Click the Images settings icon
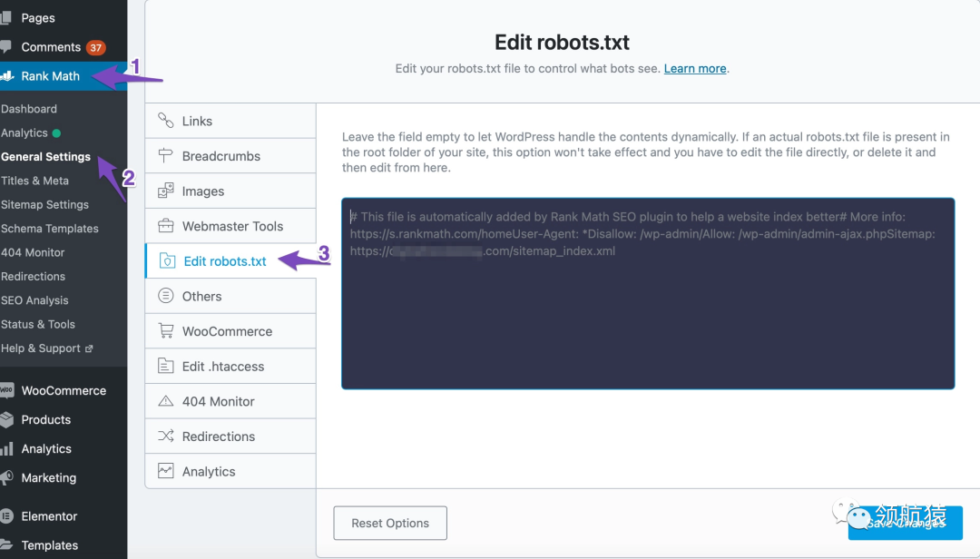Viewport: 980px width, 559px height. tap(166, 191)
